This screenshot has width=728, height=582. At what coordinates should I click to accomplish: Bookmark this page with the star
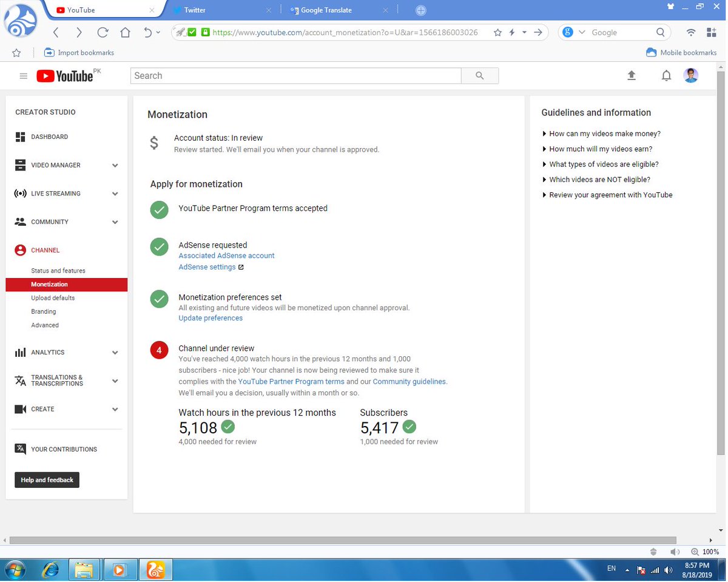(497, 33)
